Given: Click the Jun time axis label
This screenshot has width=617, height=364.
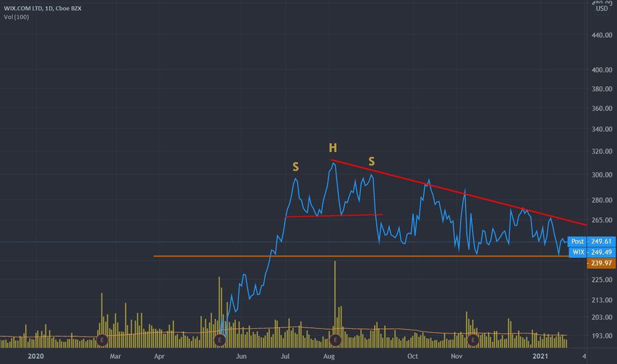Looking at the screenshot, I should click(x=241, y=356).
